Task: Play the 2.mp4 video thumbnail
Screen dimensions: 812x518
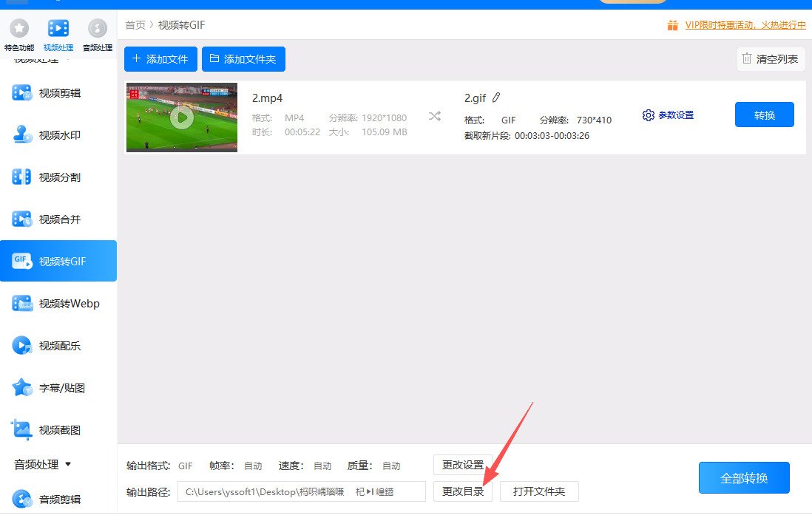Action: click(182, 118)
